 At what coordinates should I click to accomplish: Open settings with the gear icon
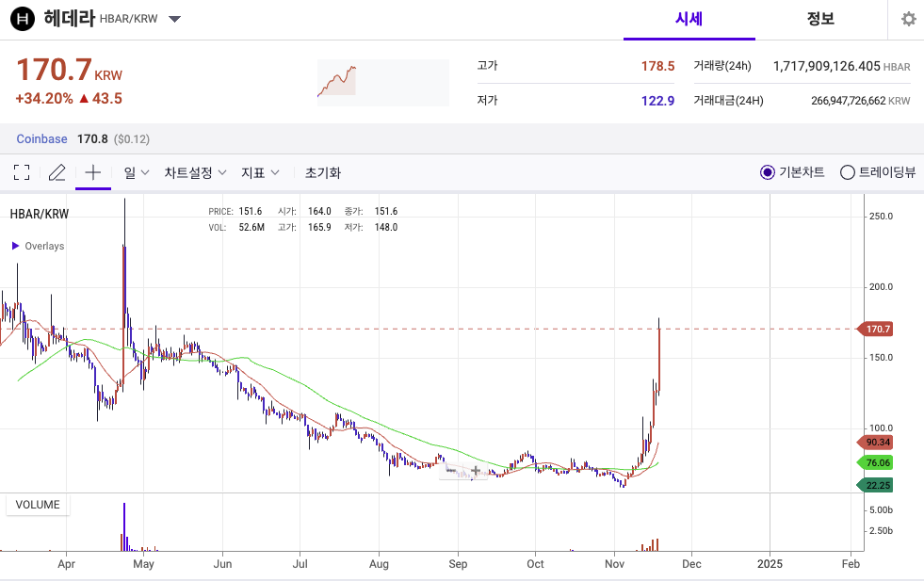(x=909, y=19)
